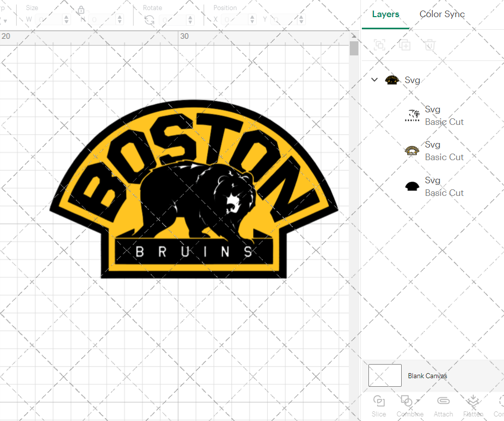This screenshot has width=504, height=421.
Task: Click the Group layers icon
Action: point(380,45)
